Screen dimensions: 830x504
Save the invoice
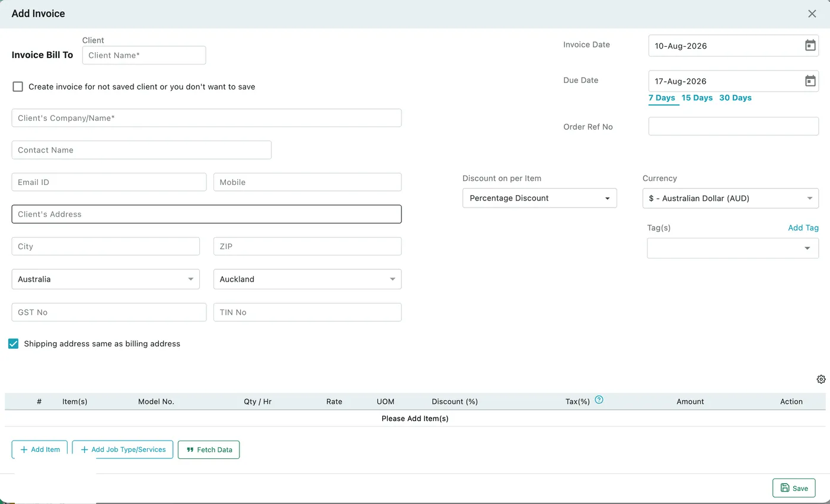794,488
